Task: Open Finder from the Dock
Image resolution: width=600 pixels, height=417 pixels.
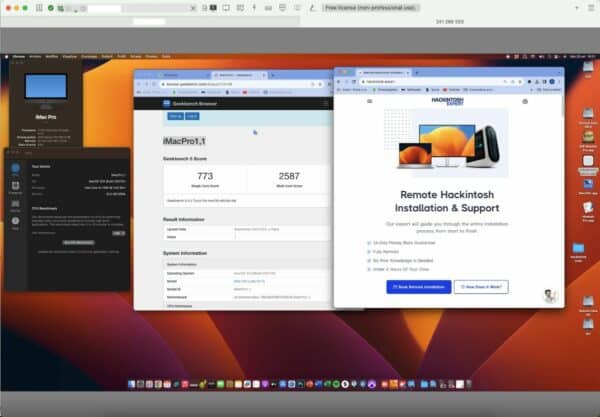Action: point(132,384)
